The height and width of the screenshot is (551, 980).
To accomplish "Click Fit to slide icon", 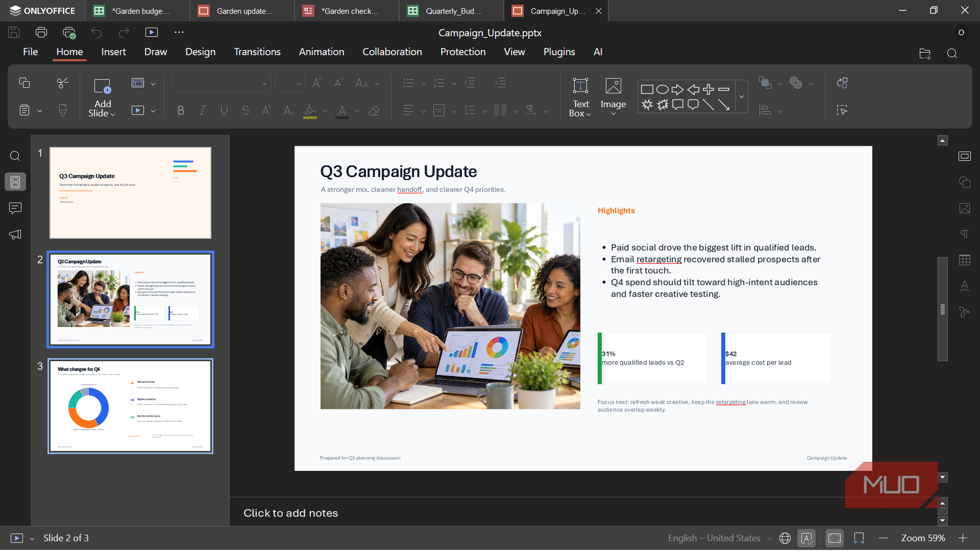I will click(834, 538).
